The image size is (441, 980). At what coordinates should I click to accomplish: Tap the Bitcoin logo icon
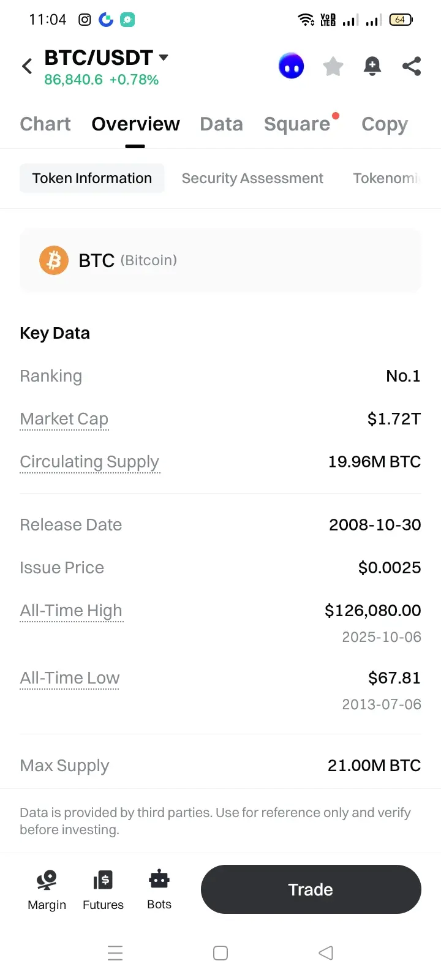pos(54,260)
